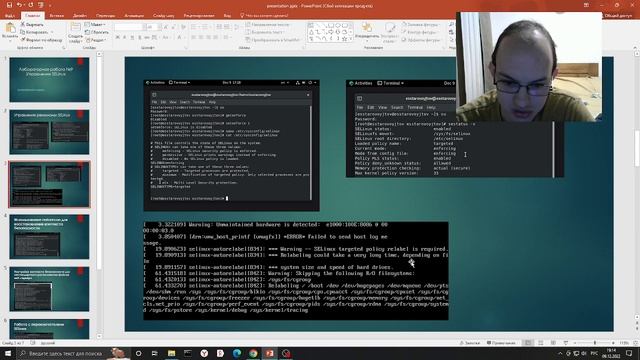Click the Tell me what you want to do box
This screenshot has width=640, height=360.
click(x=264, y=16)
